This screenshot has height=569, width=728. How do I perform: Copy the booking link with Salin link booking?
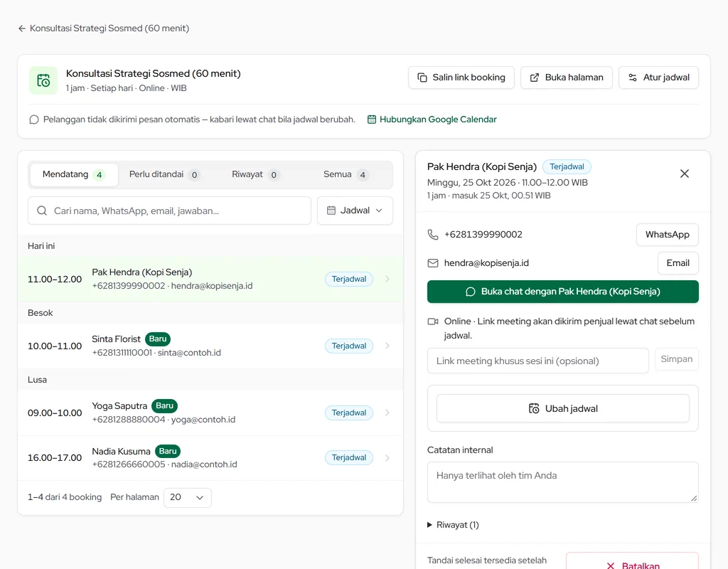pos(461,78)
